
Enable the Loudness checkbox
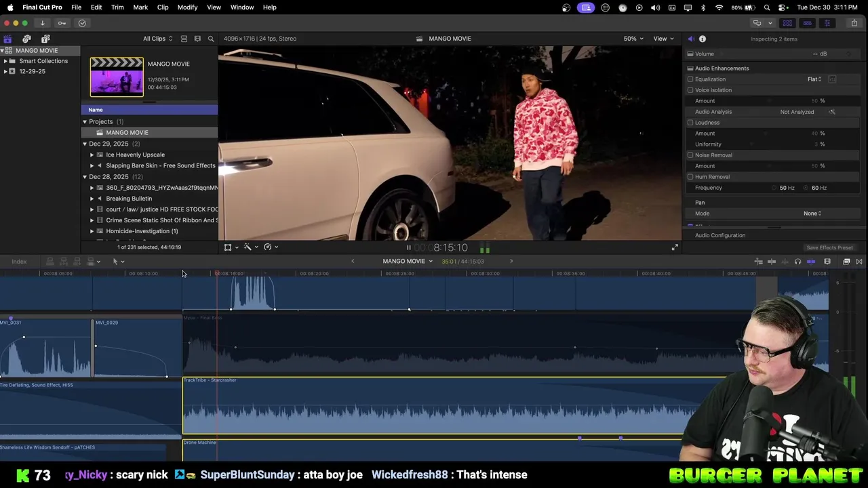[690, 123]
